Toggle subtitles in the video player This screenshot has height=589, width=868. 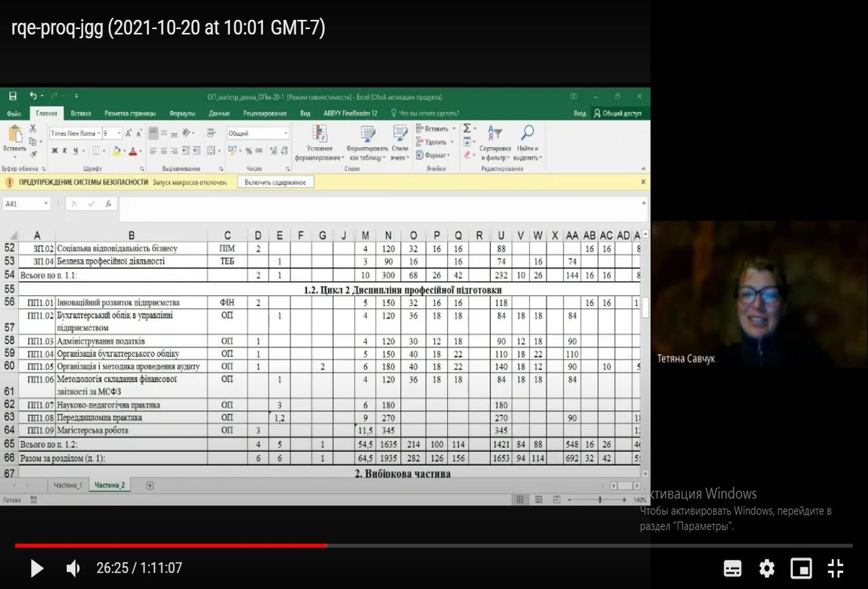[x=732, y=568]
